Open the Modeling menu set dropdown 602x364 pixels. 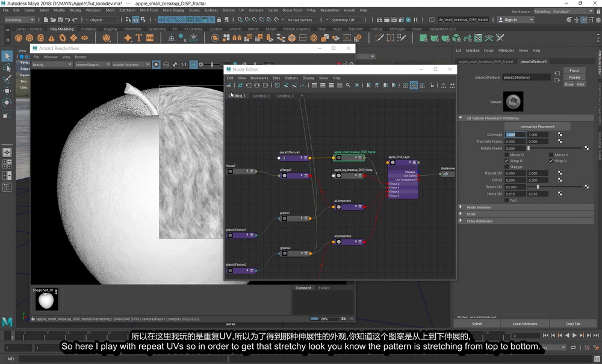click(19, 20)
